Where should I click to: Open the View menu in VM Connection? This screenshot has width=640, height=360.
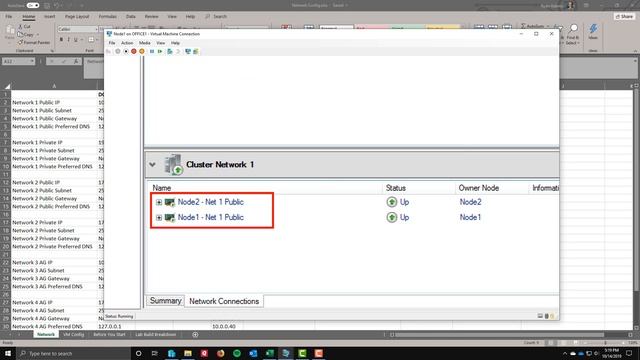click(161, 43)
